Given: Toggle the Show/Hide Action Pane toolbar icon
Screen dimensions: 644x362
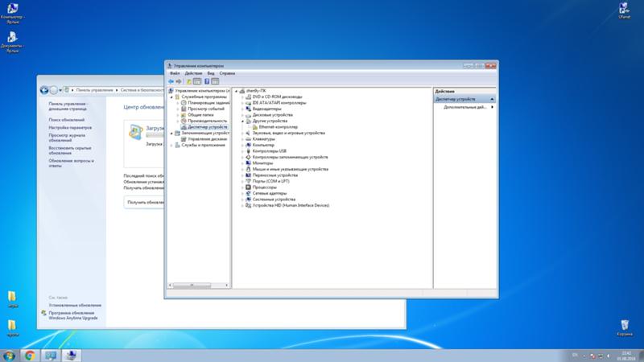Looking at the screenshot, I should (x=215, y=81).
